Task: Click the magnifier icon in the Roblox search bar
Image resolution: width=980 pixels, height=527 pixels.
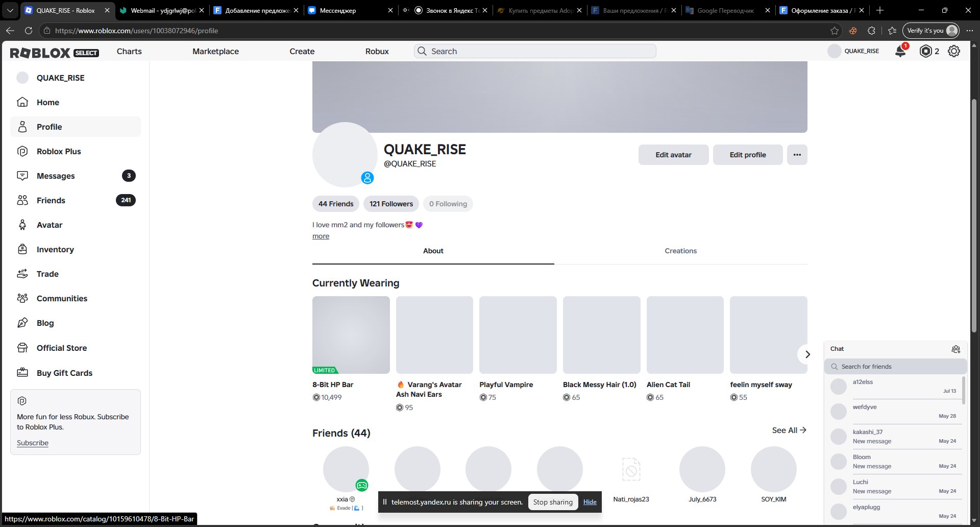Action: click(x=422, y=51)
